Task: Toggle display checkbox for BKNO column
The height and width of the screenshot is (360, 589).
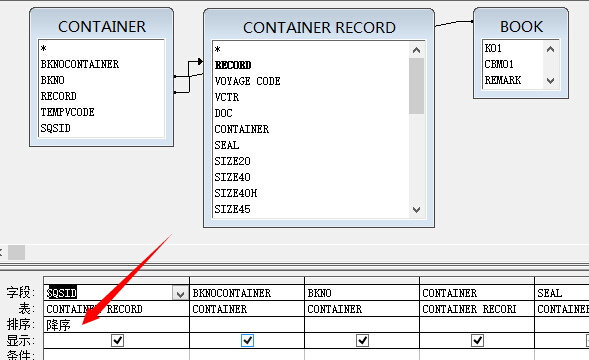Action: [362, 340]
